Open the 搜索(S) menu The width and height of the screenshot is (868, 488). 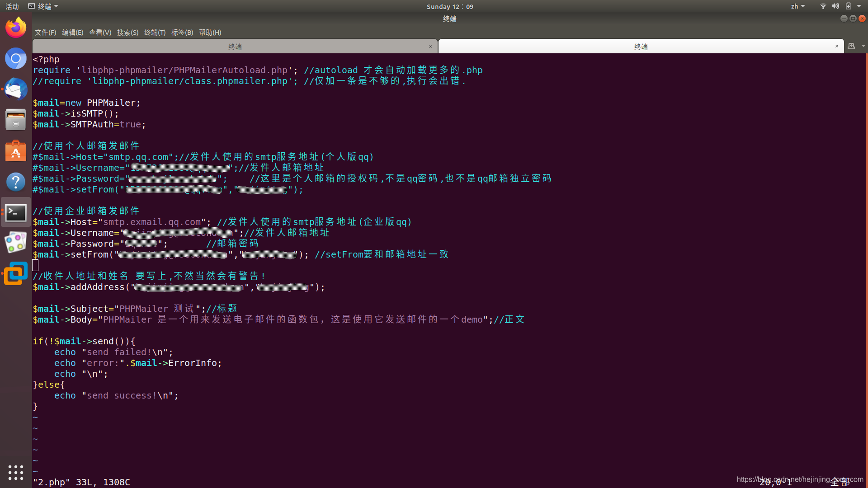127,33
